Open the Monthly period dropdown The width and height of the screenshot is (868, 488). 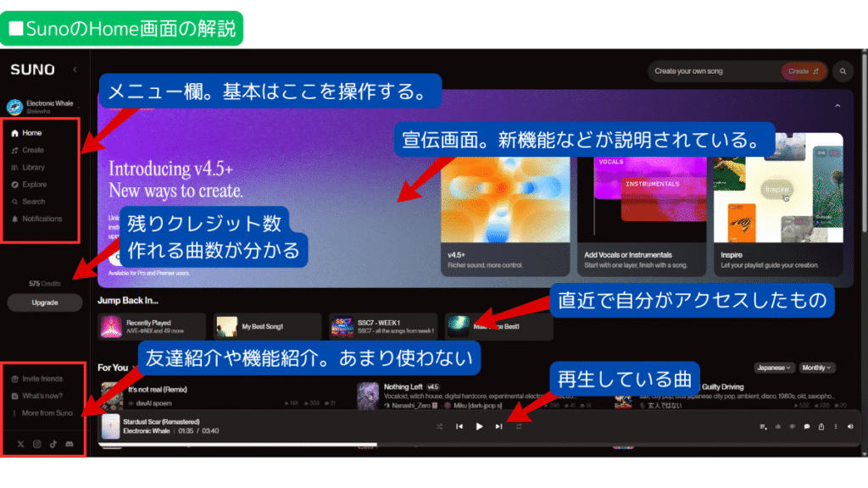tap(817, 368)
